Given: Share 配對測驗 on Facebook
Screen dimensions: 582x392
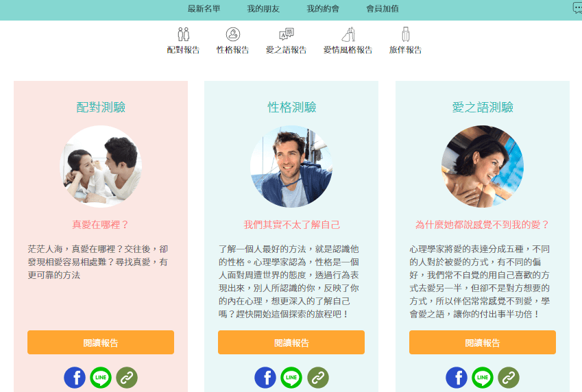Looking at the screenshot, I should tap(75, 378).
